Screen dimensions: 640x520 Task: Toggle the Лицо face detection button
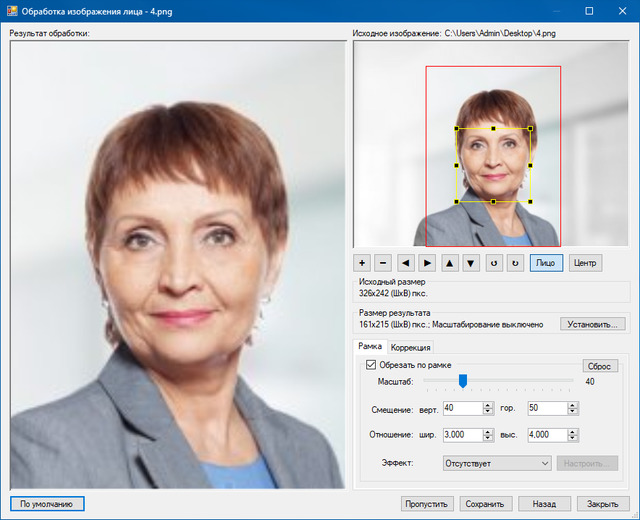(x=546, y=263)
